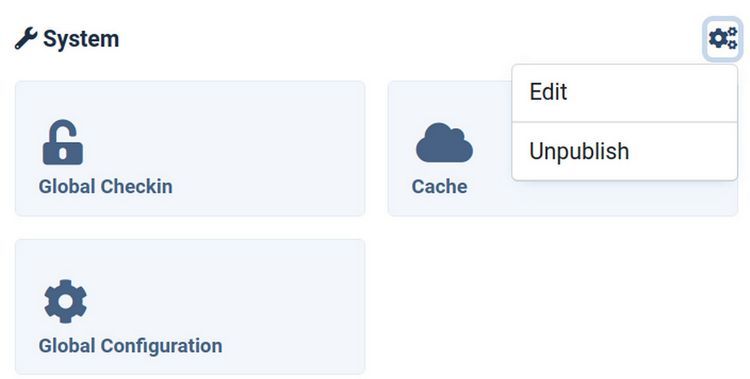Click the cogs module settings icon
750x379 pixels.
[x=723, y=39]
